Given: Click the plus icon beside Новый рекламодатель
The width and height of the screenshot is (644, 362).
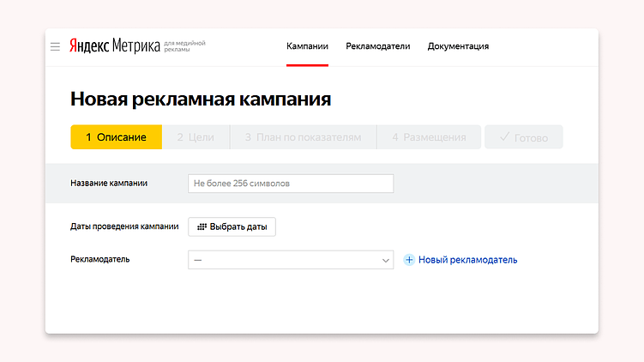Looking at the screenshot, I should click(x=409, y=260).
